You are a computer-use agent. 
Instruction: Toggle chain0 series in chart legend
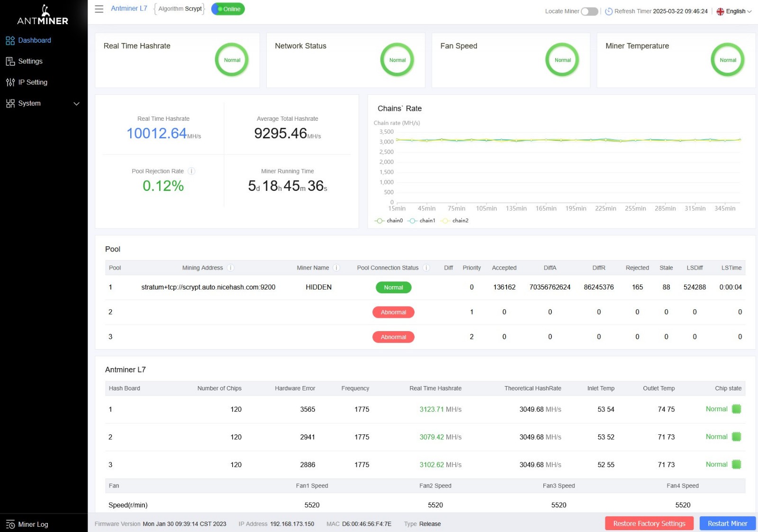(388, 221)
